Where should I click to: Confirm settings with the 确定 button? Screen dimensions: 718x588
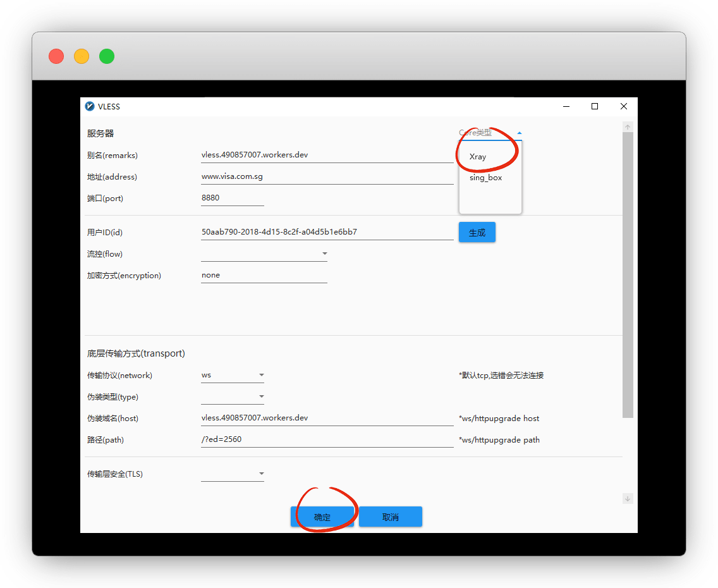coord(322,517)
